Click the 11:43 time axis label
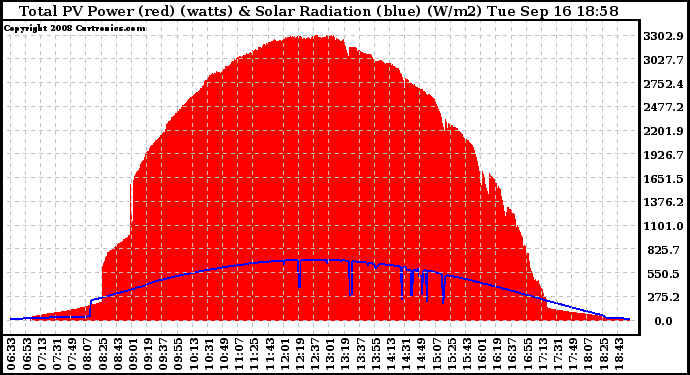Viewport: 690px width, 375px height. click(269, 353)
